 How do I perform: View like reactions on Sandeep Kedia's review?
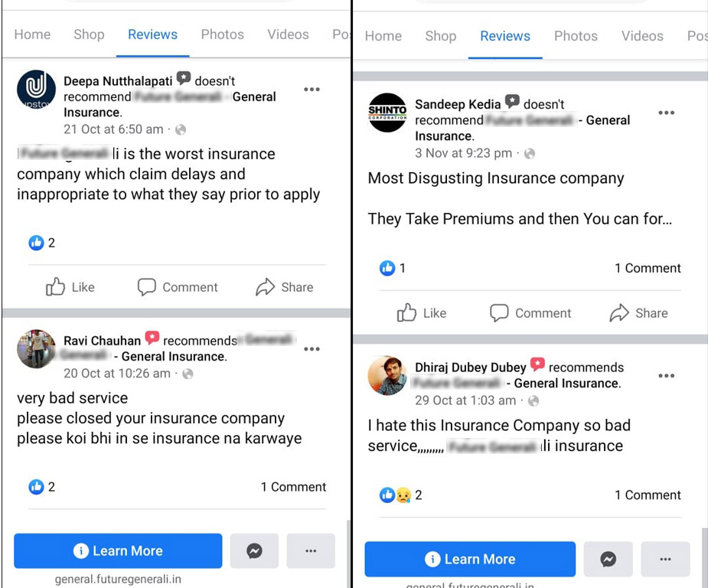(x=393, y=268)
